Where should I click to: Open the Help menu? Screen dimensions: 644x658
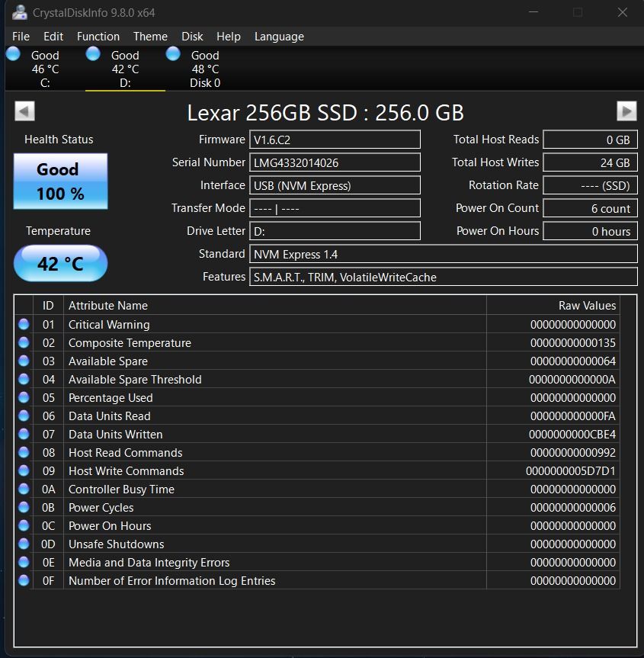pos(228,37)
